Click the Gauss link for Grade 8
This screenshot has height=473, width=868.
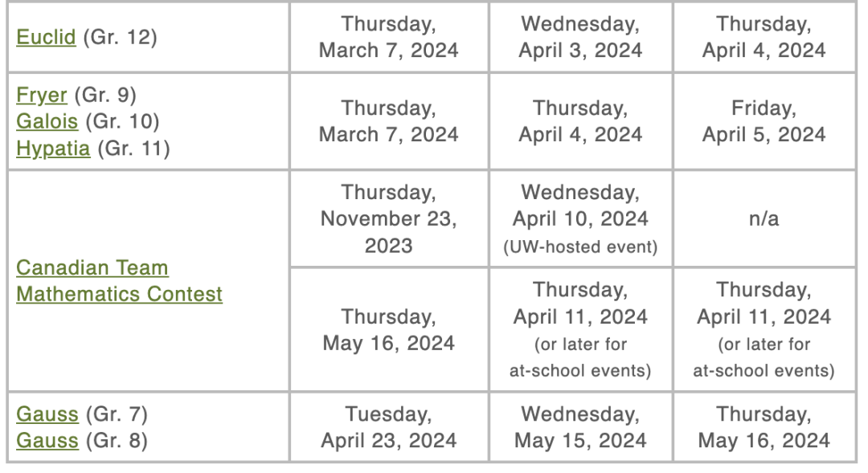(47, 441)
